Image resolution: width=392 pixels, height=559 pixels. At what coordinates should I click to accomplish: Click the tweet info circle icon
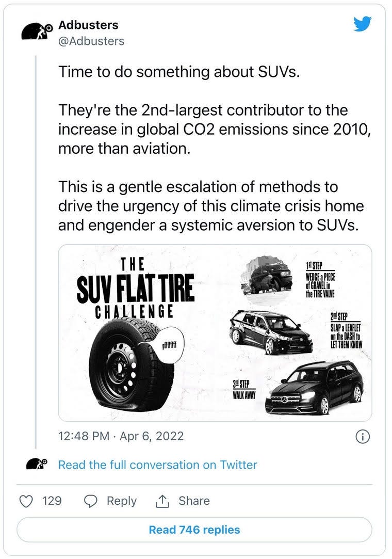[x=363, y=436]
